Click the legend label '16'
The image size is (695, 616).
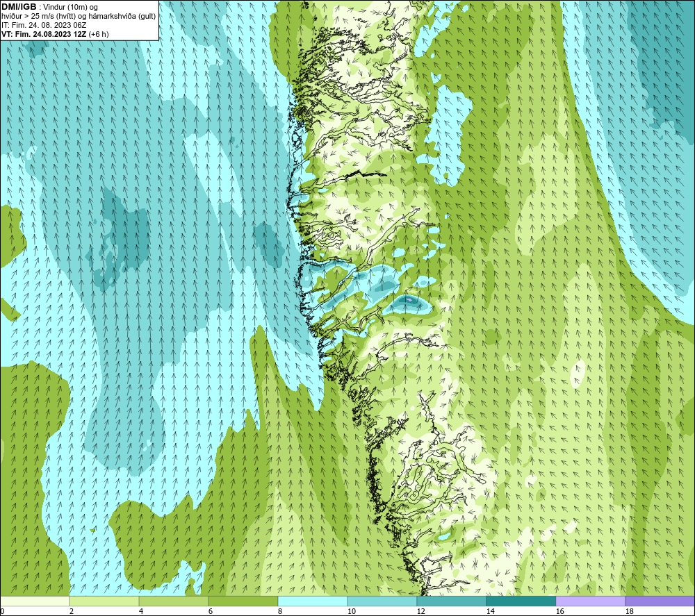pyautogui.click(x=559, y=612)
